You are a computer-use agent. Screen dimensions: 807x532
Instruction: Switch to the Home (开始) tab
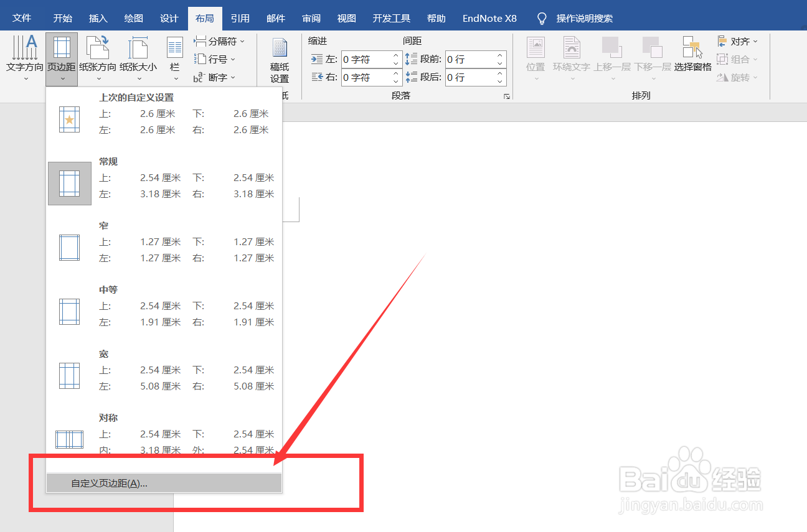tap(62, 18)
